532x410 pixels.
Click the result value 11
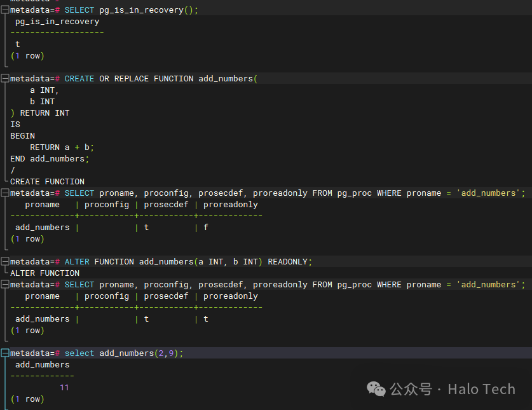(64, 388)
